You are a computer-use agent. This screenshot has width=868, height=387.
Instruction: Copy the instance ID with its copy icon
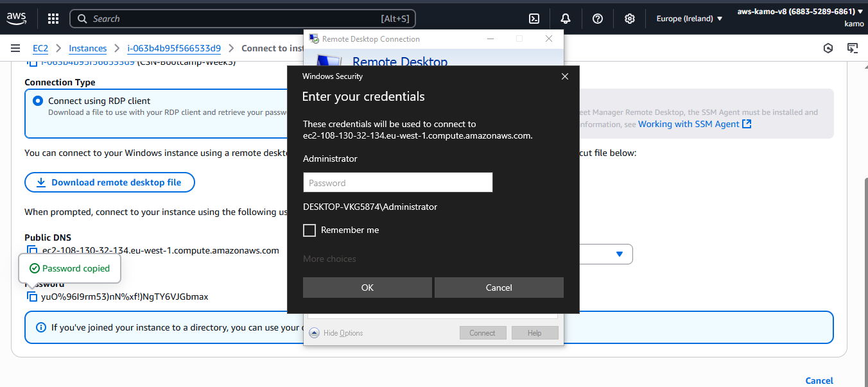tap(32, 61)
